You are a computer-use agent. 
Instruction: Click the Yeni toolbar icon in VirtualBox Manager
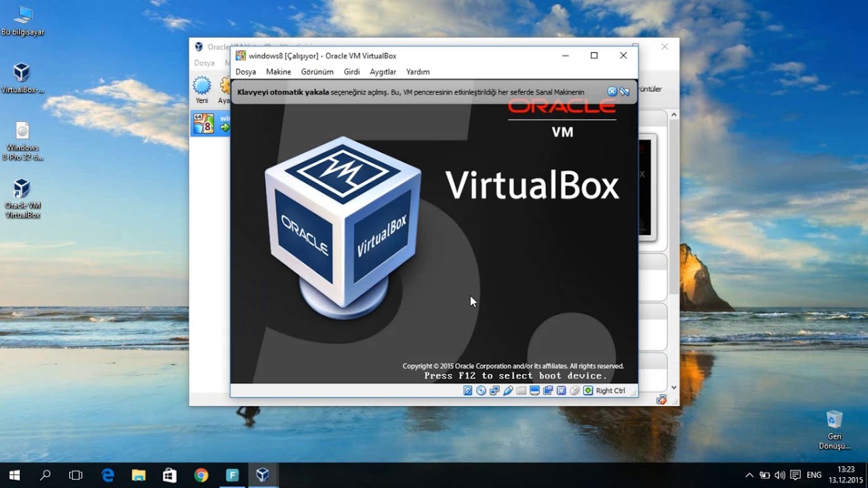pos(202,90)
